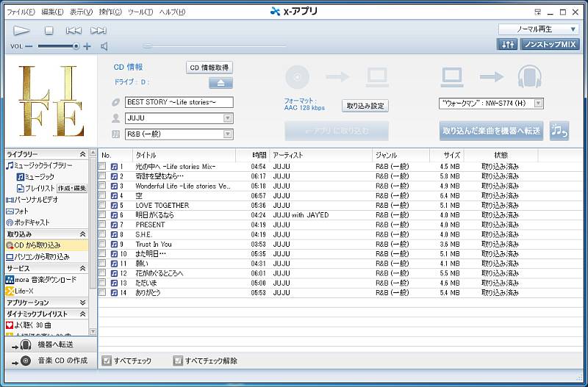
Task: Open mora 音楽ダウンロード service
Action: (41, 280)
